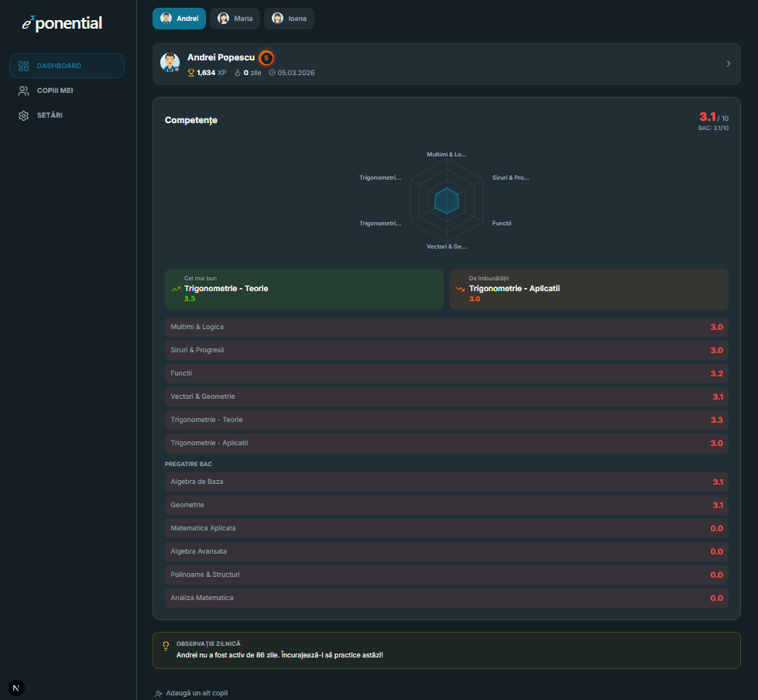
Task: Click the round N icon at bottom-left
Action: tap(16, 688)
